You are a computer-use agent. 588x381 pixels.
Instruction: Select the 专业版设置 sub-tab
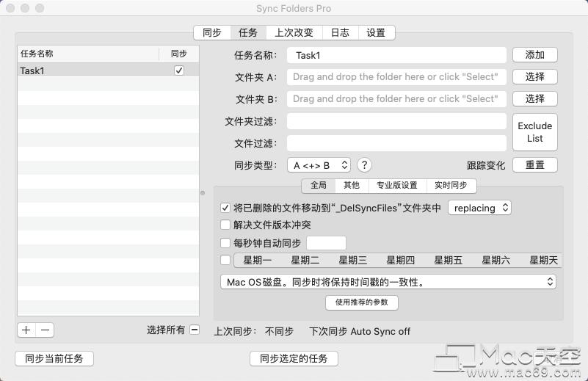tap(397, 185)
